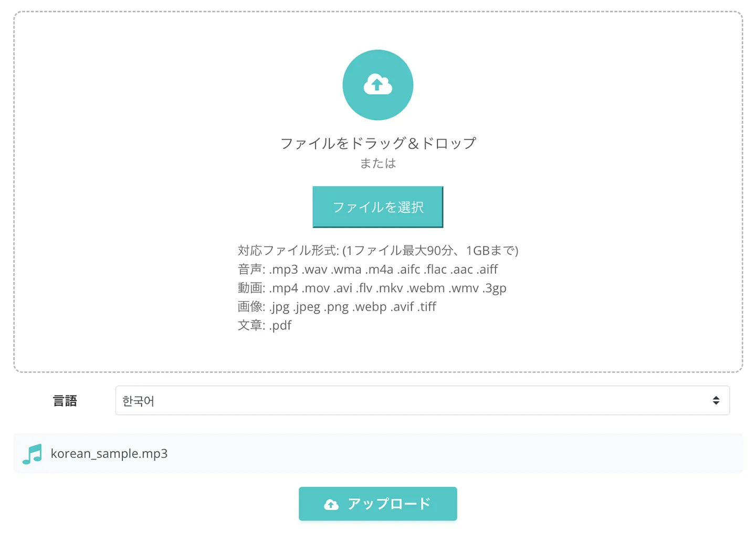Click the small cloud icon on the アップロード button
The image size is (756, 534).
coord(331,504)
